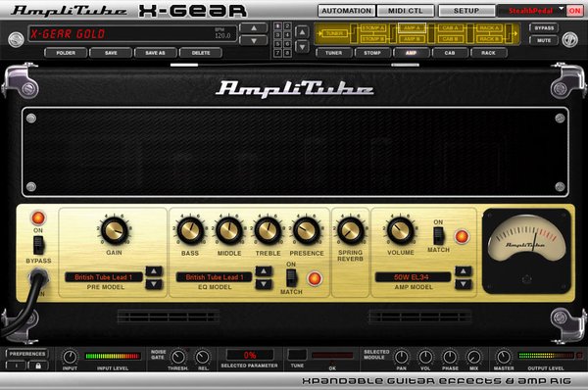Select signal routing option 2

[287, 26]
